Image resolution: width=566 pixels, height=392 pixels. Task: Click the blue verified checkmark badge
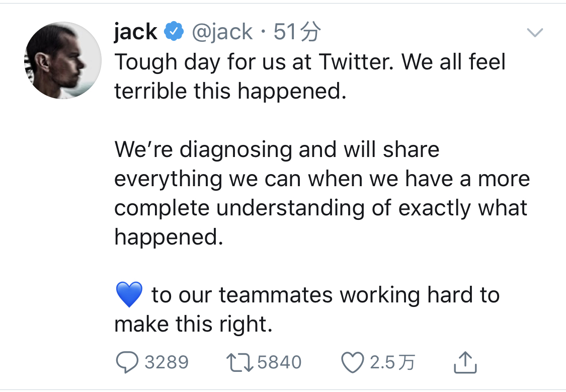(174, 31)
